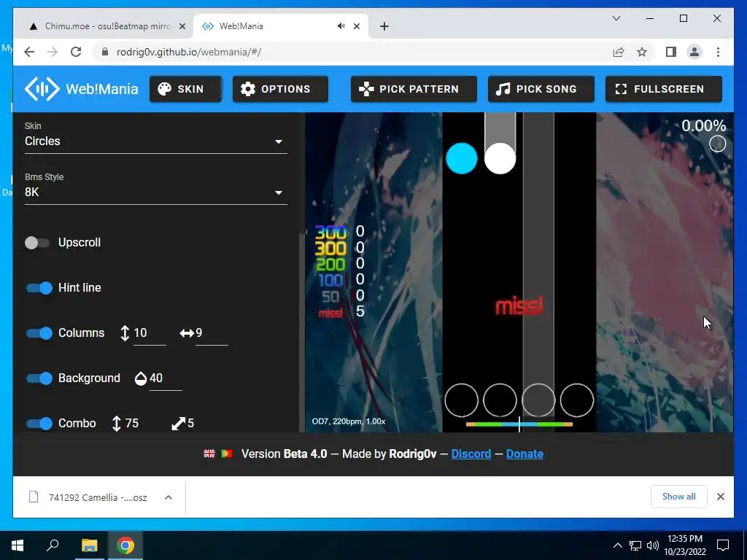The image size is (747, 560).
Task: Open the Options panel button
Action: click(280, 89)
